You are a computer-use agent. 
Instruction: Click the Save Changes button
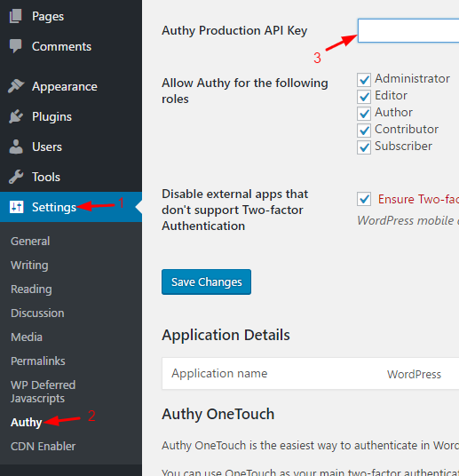(x=207, y=282)
